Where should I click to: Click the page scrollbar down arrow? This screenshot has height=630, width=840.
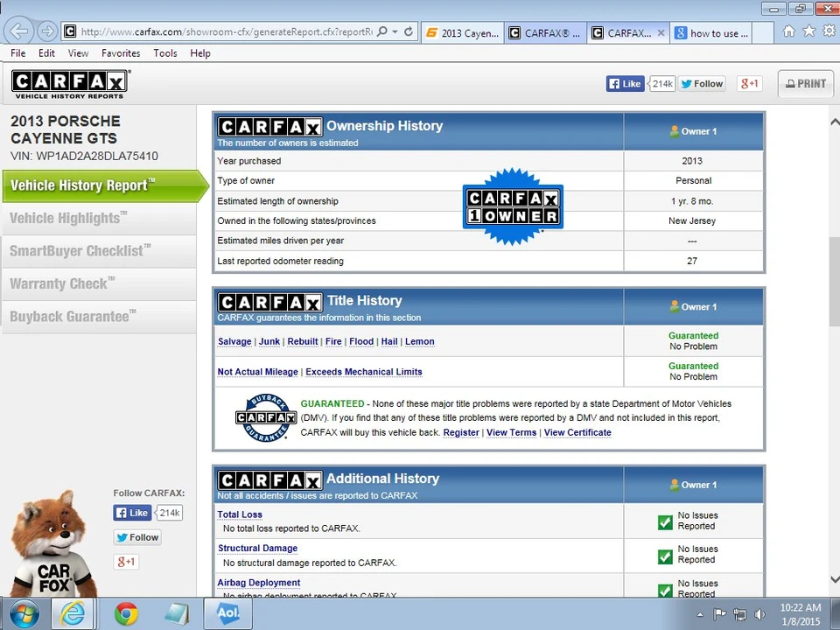[x=835, y=579]
